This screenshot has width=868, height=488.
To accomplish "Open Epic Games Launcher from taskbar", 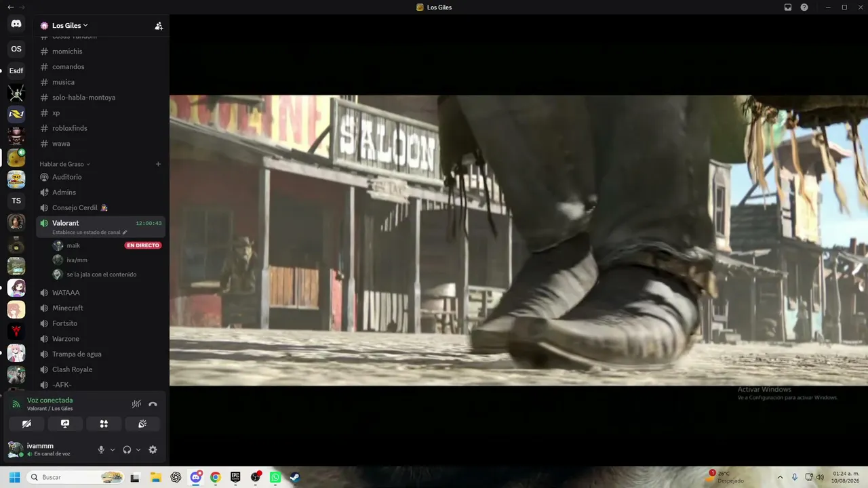I will point(235,477).
